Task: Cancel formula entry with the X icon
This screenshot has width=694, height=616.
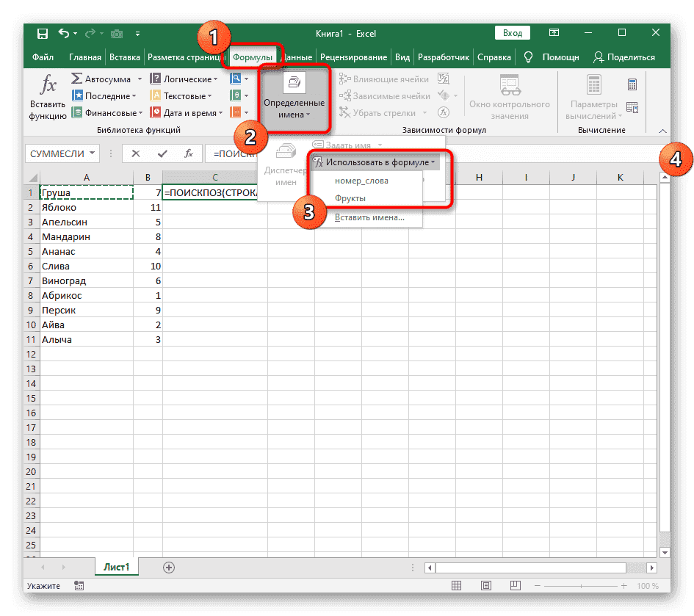Action: pyautogui.click(x=136, y=153)
